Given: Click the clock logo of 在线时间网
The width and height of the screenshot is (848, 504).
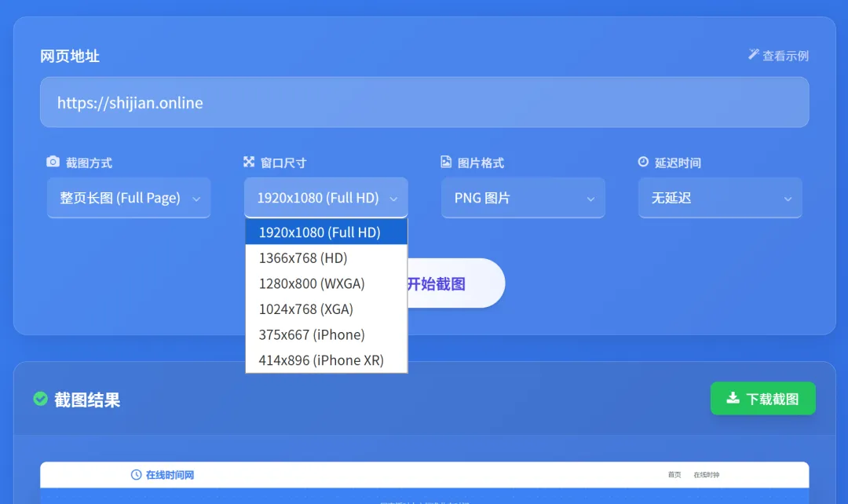Looking at the screenshot, I should 137,475.
